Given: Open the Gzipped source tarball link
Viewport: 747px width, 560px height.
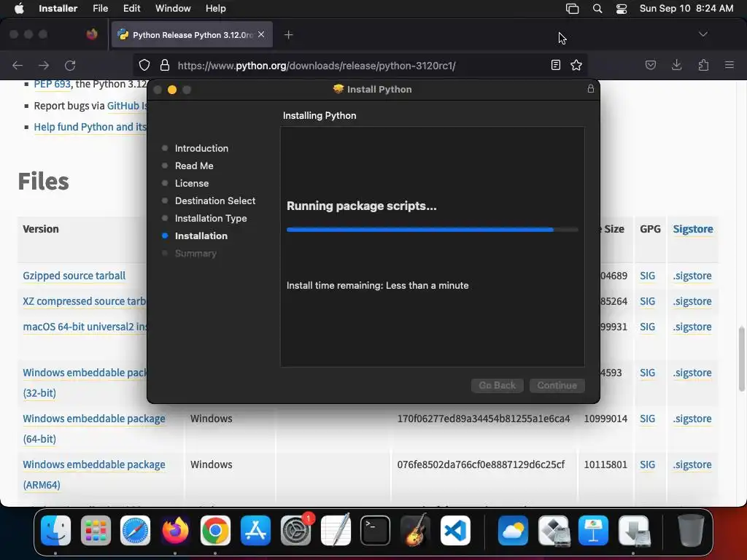Looking at the screenshot, I should [x=74, y=276].
